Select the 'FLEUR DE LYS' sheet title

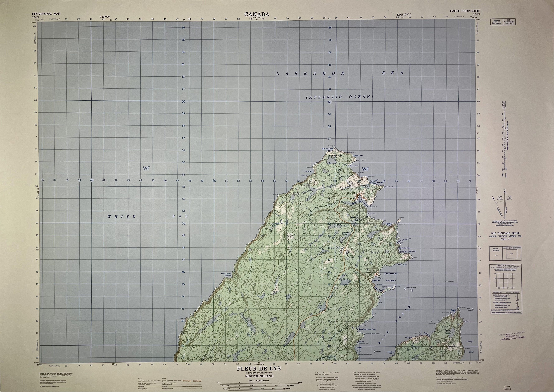coord(259,369)
